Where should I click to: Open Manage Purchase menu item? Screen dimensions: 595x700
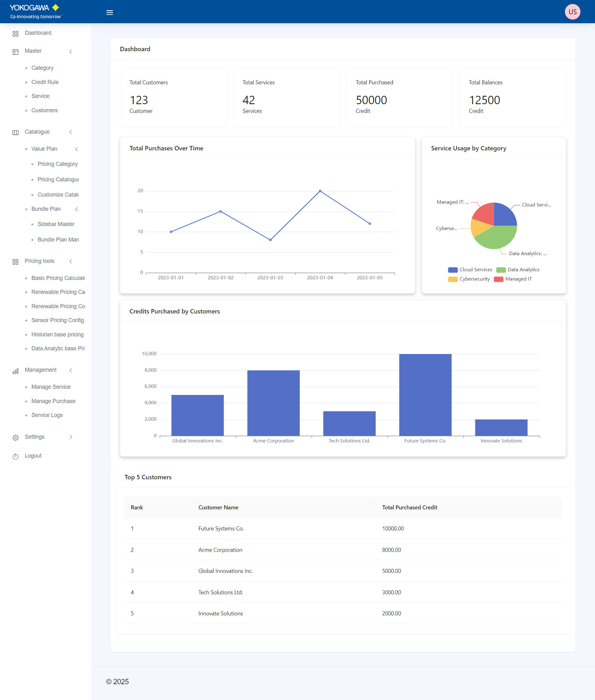coord(53,401)
